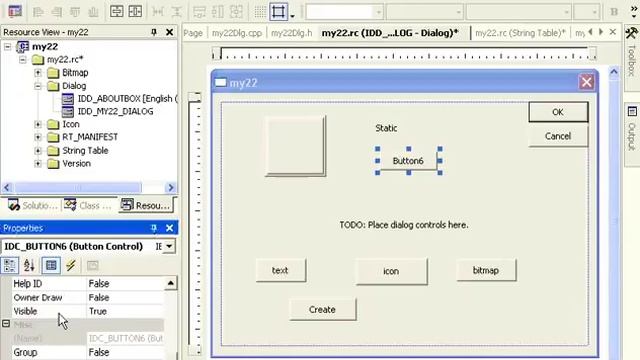This screenshot has height=360, width=640.
Task: Click the Align Tops toolbar icon
Action: [x=75, y=12]
